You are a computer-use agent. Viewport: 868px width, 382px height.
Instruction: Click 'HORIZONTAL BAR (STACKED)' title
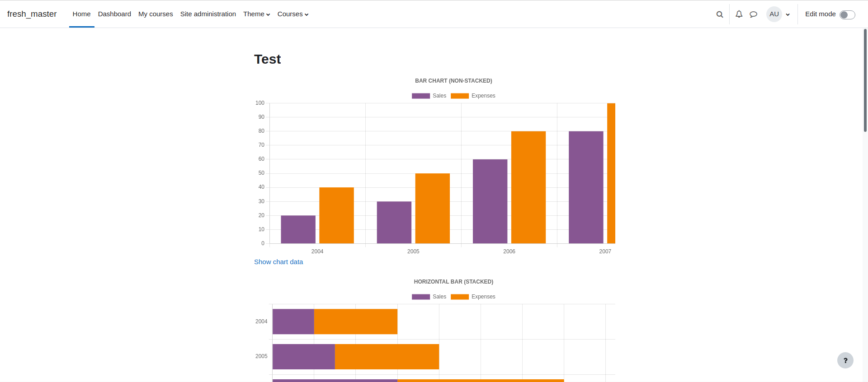(453, 282)
